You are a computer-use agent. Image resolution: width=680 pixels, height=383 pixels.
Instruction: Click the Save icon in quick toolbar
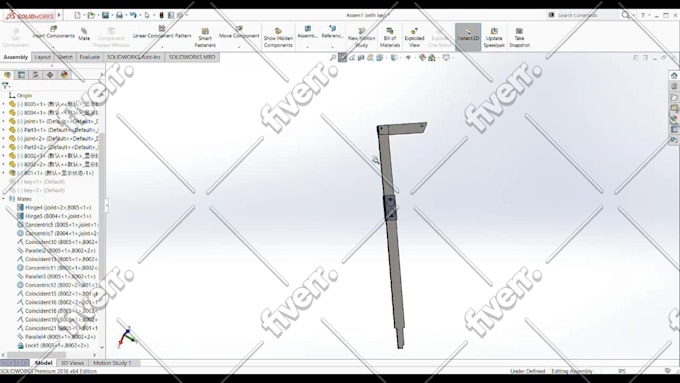tap(105, 15)
